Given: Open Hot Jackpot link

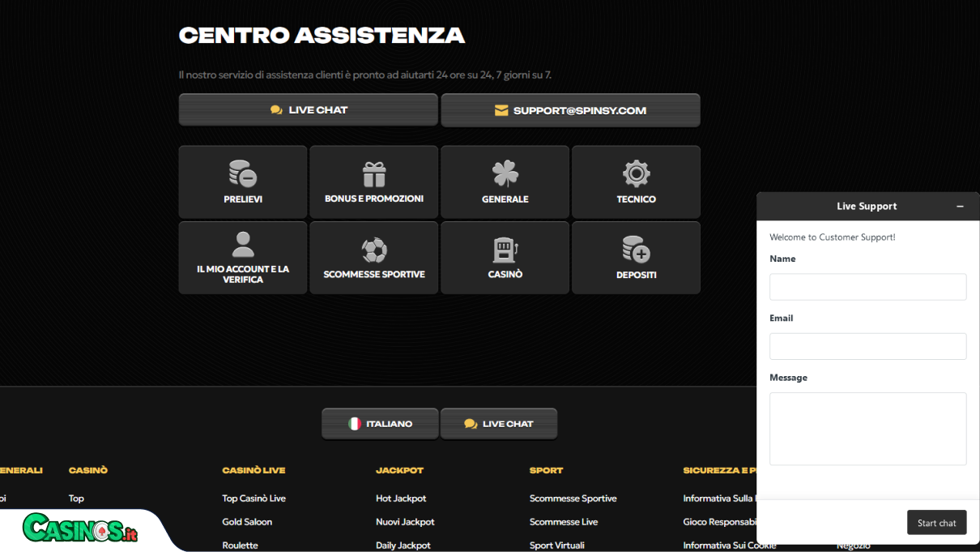Looking at the screenshot, I should point(401,499).
